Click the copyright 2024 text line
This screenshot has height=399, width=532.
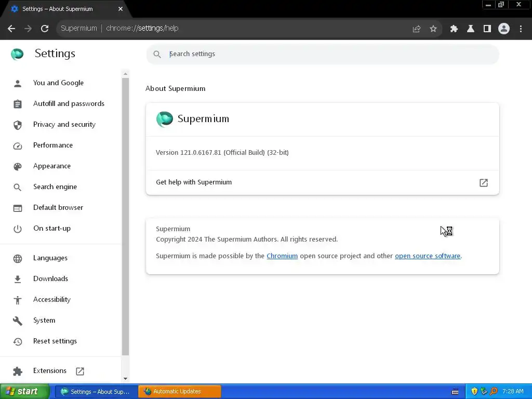pos(247,239)
